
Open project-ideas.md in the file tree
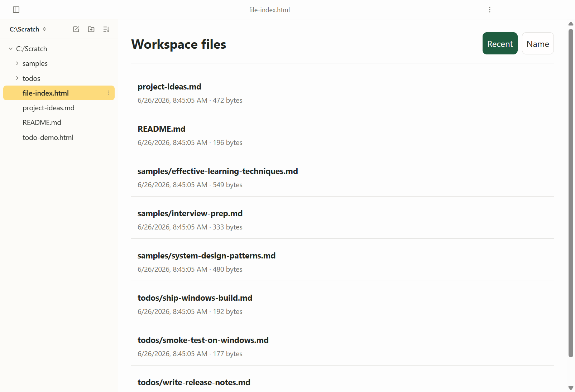pos(59,108)
